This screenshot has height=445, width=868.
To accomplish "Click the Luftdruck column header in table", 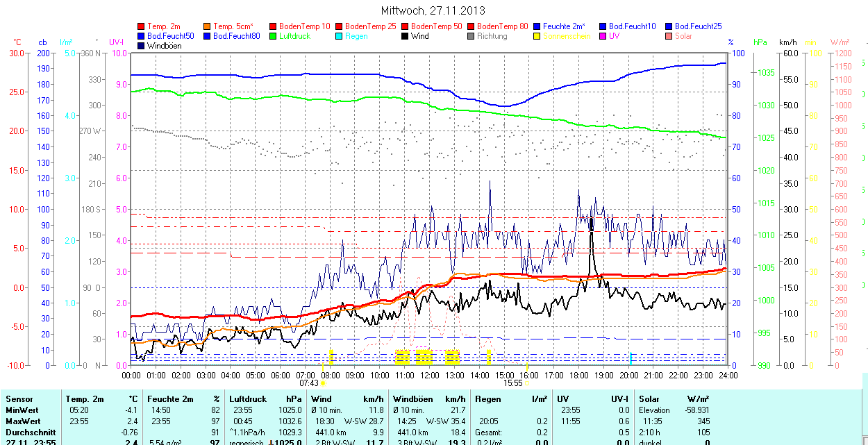I will (x=248, y=399).
